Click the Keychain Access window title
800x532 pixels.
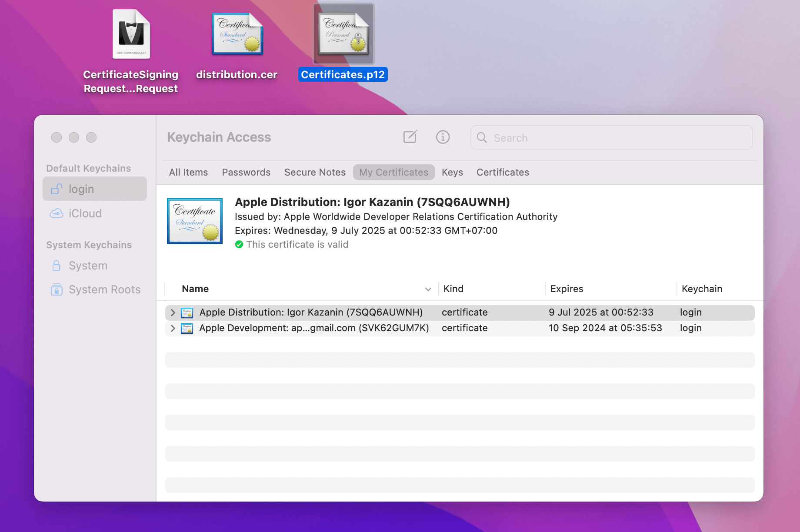[x=219, y=137]
